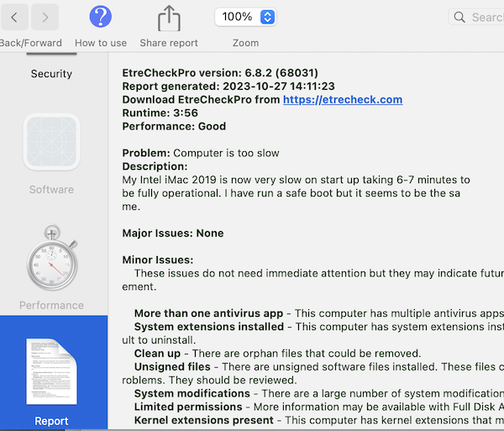Click the Performance label in sidebar

tap(51, 305)
